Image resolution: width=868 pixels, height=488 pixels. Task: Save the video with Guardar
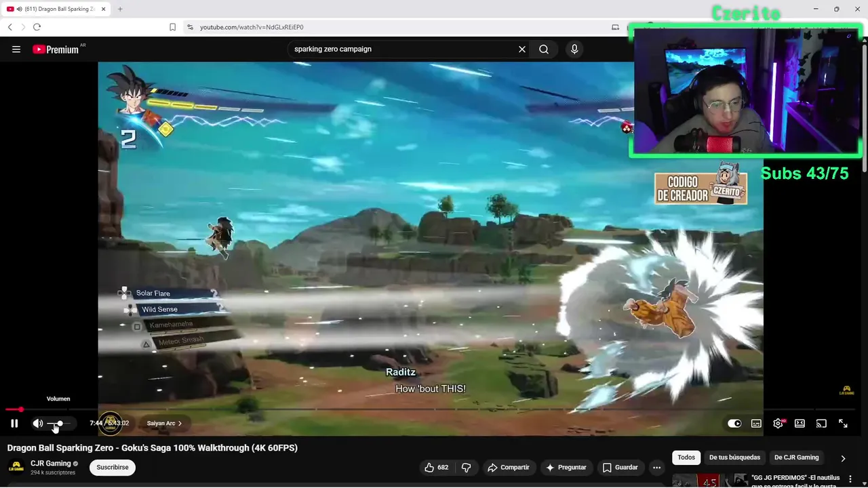coord(620,468)
